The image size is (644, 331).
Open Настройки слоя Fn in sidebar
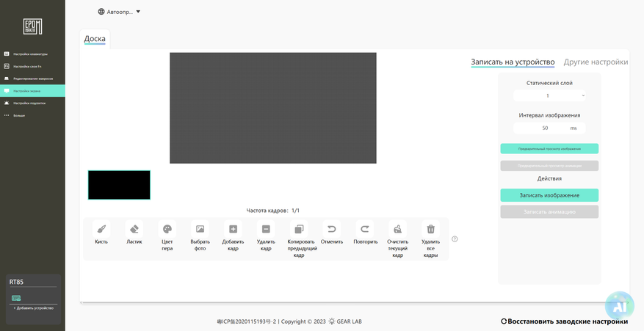pyautogui.click(x=32, y=66)
